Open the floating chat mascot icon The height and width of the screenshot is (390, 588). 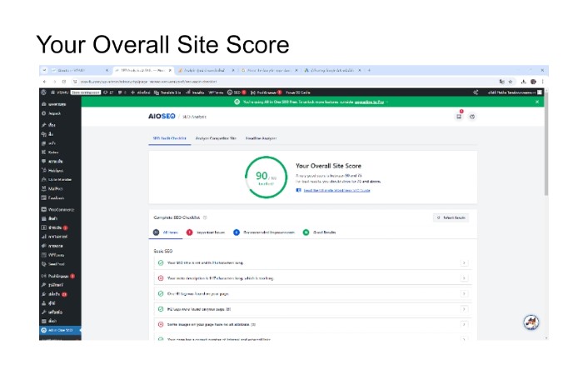coord(530,322)
